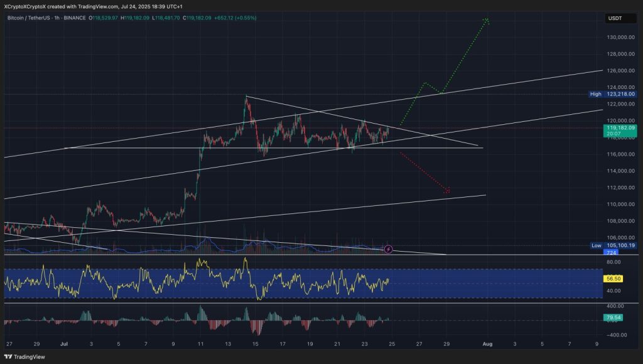Image resolution: width=643 pixels, height=364 pixels.
Task: Click the High 123,218.00 price label
Action: [x=613, y=94]
